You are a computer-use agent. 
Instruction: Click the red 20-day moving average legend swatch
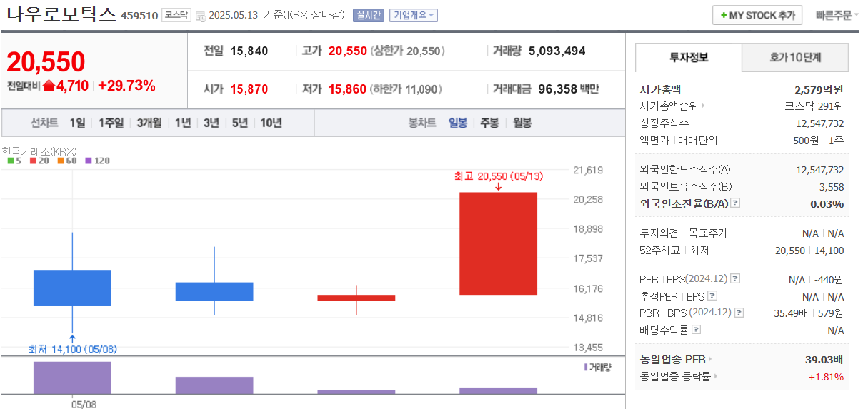point(33,161)
